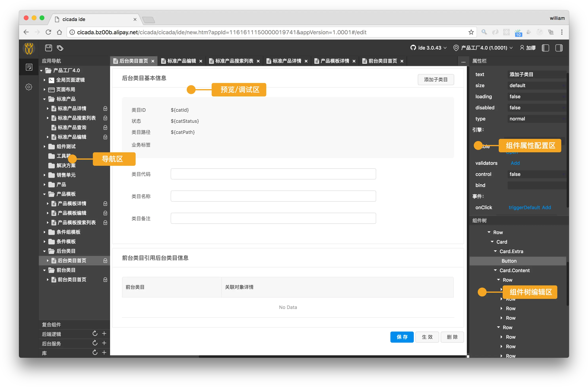Click the tag icon in top toolbar

coord(60,48)
